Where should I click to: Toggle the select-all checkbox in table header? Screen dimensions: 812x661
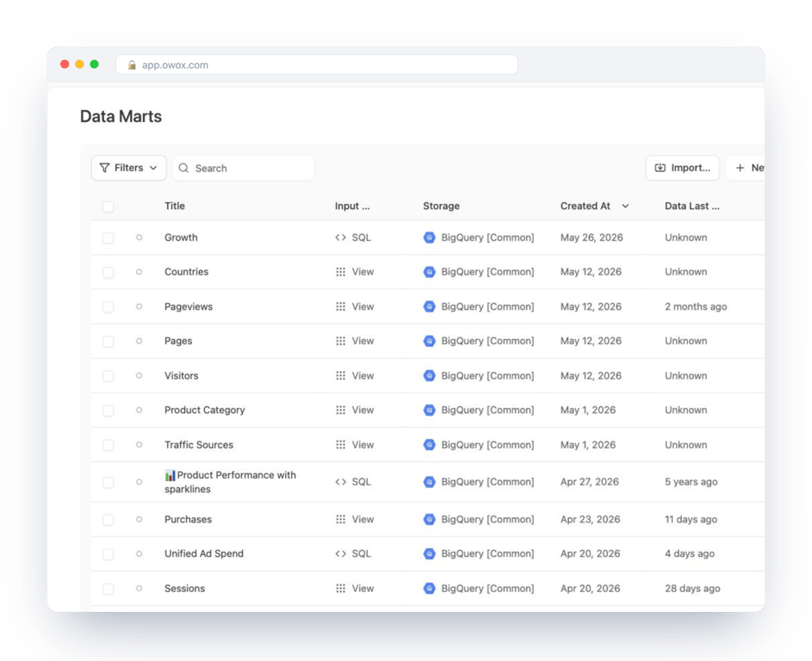[108, 207]
